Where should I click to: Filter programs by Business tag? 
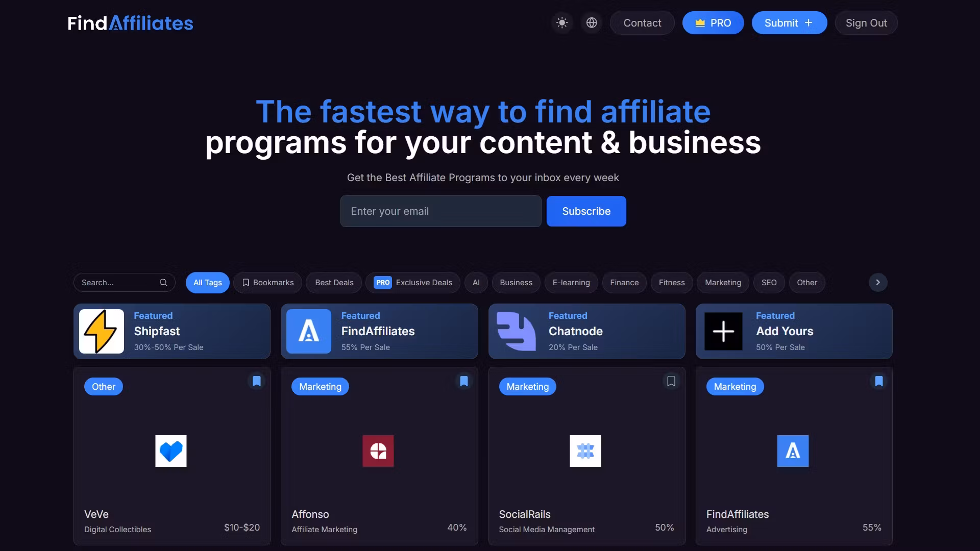click(516, 283)
